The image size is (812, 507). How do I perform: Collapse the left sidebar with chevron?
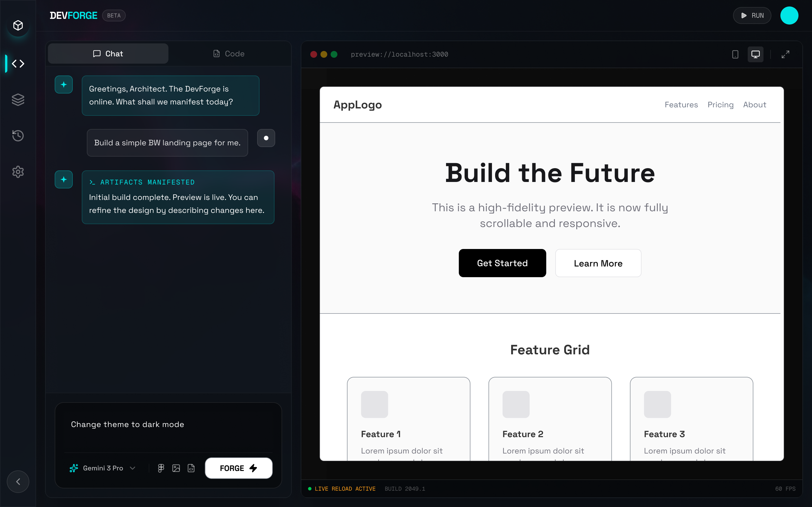point(18,482)
